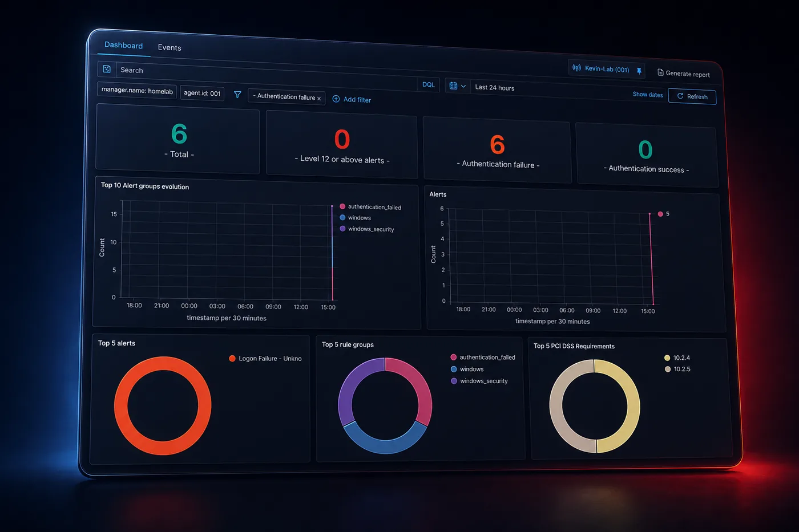This screenshot has height=532, width=799.
Task: Click the Authentication success metric value 0
Action: pos(645,150)
